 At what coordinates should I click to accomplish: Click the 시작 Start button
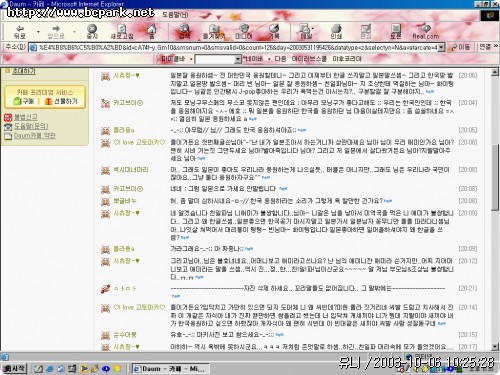(14, 368)
